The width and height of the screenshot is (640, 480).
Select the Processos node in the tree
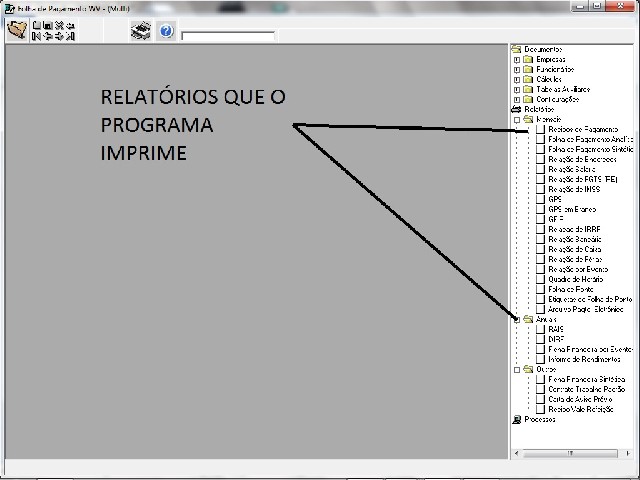tap(540, 419)
